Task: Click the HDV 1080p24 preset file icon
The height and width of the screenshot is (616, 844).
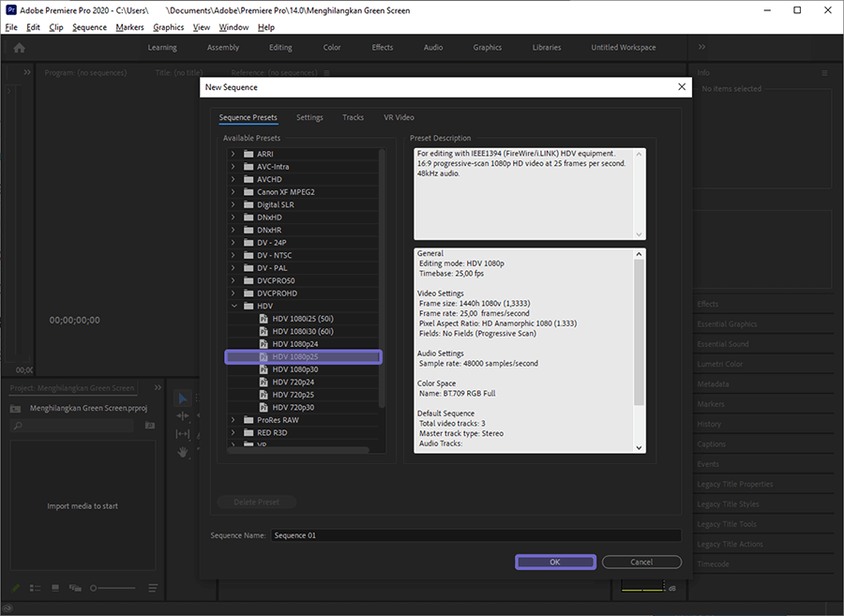Action: click(x=264, y=344)
